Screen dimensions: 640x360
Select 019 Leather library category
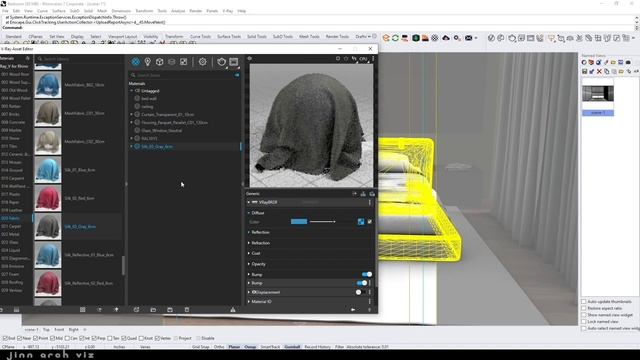[x=12, y=210]
